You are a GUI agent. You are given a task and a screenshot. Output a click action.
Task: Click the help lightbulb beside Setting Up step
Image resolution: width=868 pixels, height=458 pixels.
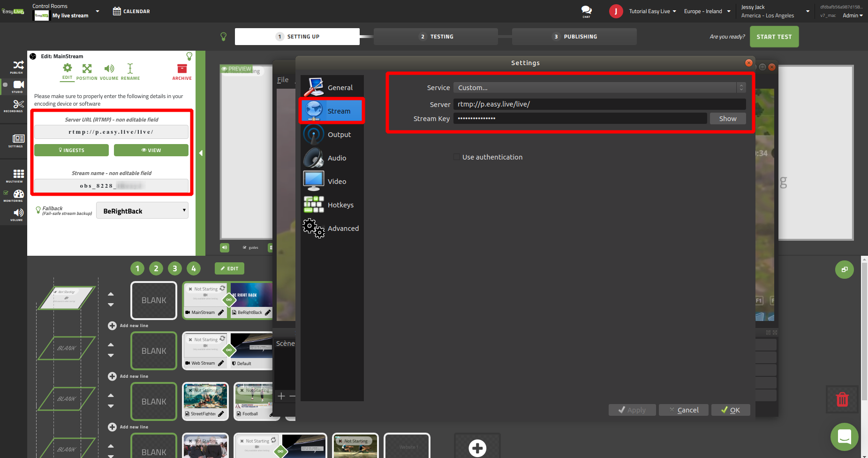(x=224, y=36)
